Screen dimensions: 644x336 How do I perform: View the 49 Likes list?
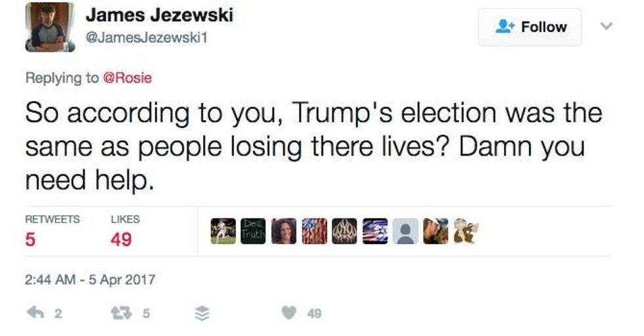(x=124, y=231)
